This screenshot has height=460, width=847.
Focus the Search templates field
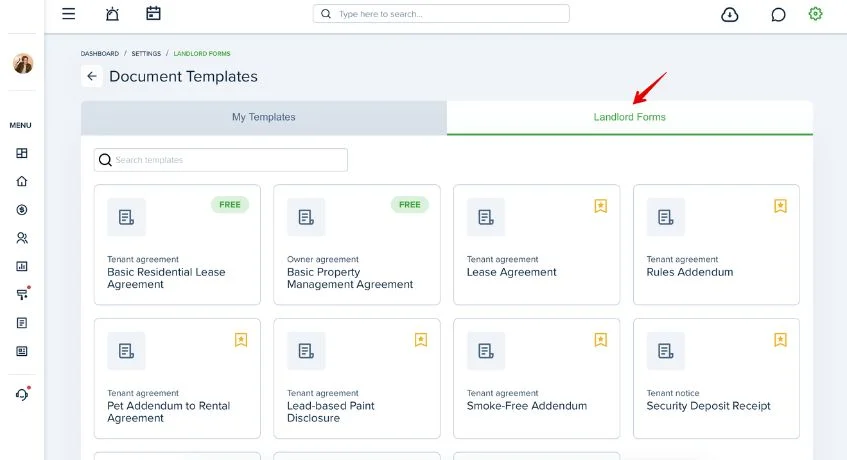[220, 160]
